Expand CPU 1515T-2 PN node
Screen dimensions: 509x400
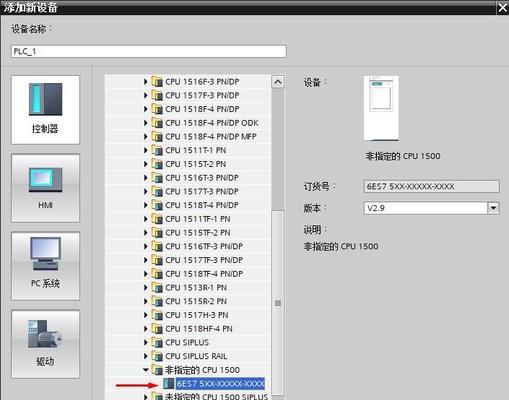[x=145, y=164]
